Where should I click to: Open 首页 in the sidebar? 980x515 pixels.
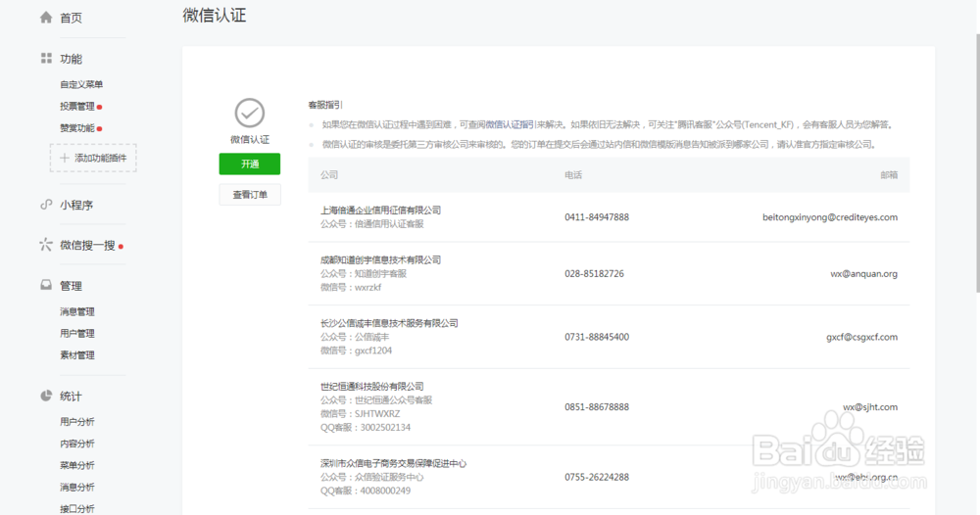pos(71,18)
